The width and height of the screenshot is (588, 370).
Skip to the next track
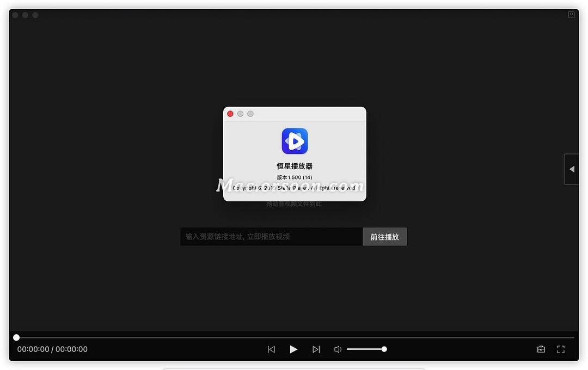tap(316, 349)
